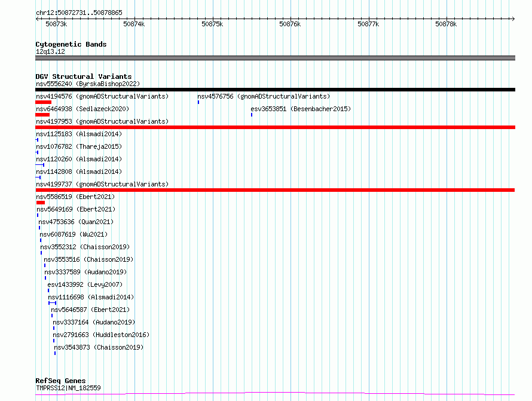Open nsv1142808 (Alsmadi2014) label
Viewport: 532px width, 401px height.
(x=79, y=172)
